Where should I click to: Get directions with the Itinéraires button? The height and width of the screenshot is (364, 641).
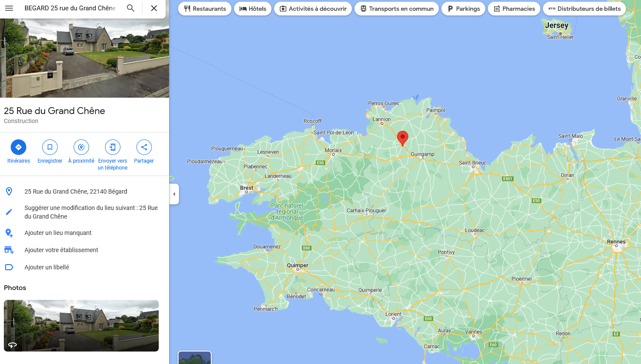tap(18, 152)
